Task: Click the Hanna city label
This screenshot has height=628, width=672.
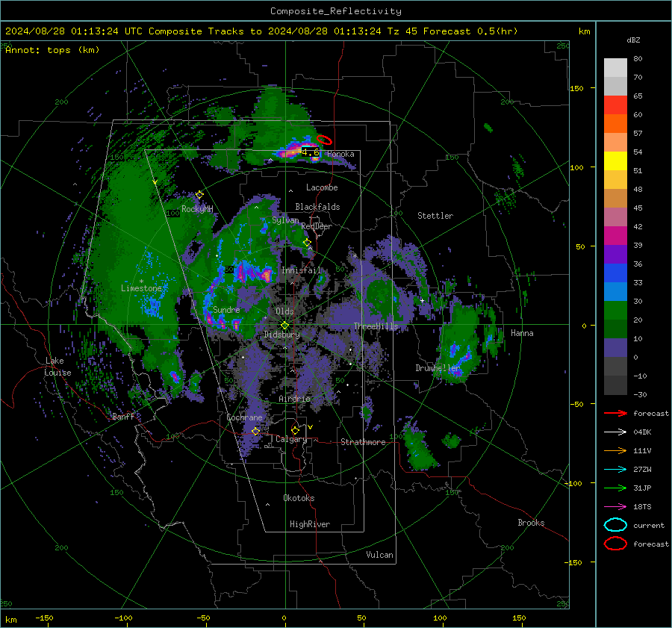Action: coord(522,333)
